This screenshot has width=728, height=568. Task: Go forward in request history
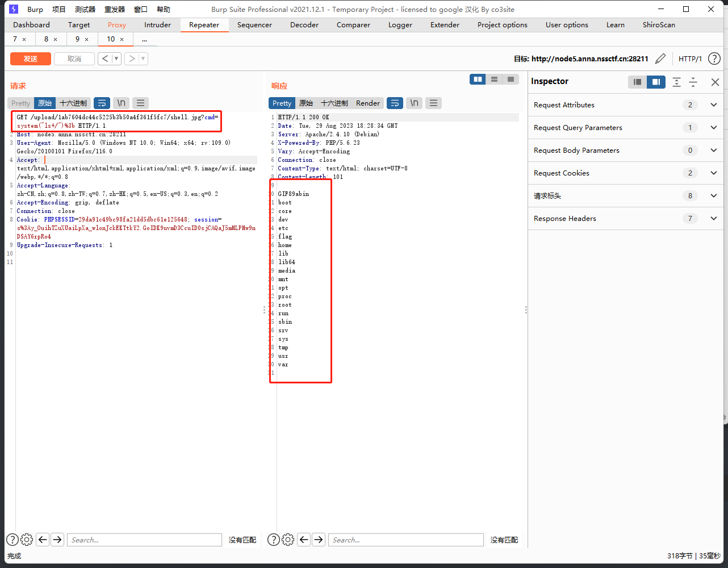pyautogui.click(x=131, y=59)
